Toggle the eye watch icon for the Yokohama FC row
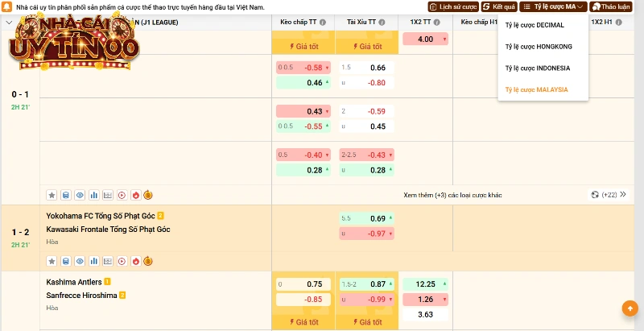The width and height of the screenshot is (644, 331). 80,261
